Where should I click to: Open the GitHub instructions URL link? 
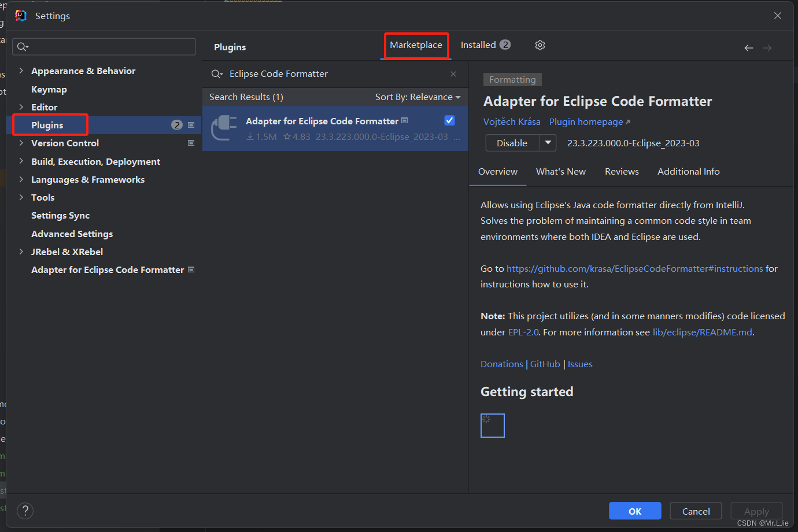point(635,269)
